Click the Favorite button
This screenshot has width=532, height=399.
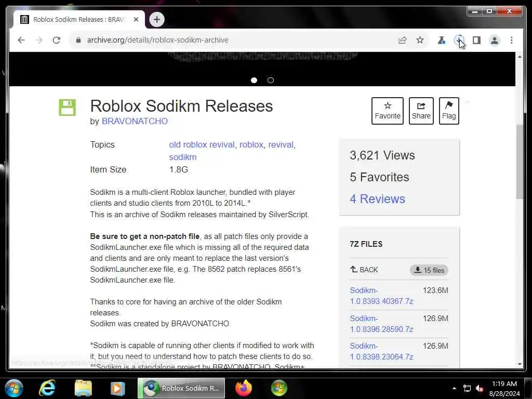point(388,111)
